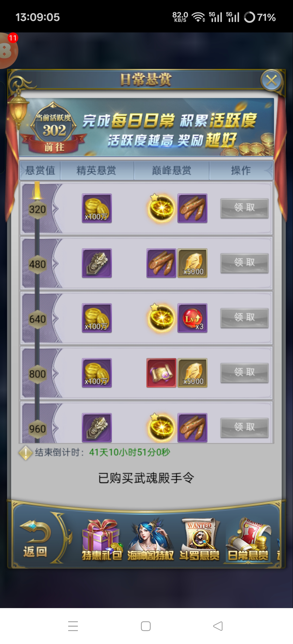Tap 前往 under the activity badge
This screenshot has width=293, height=644.
[54, 147]
